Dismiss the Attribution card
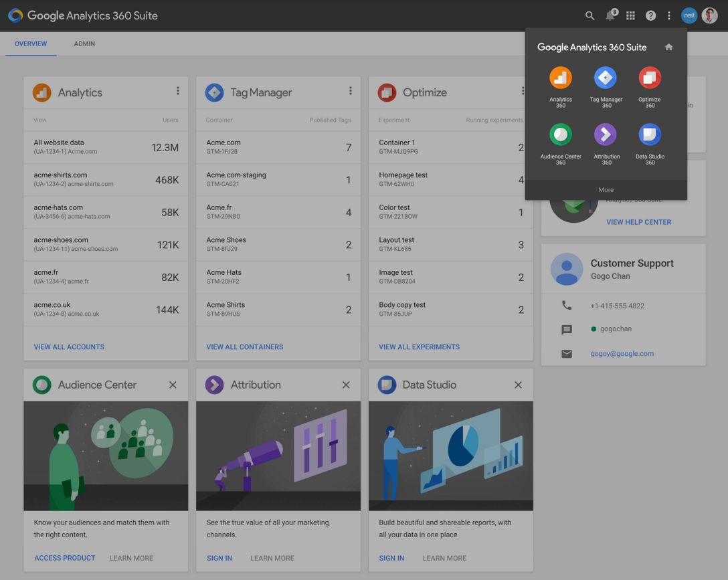This screenshot has height=580, width=728. (x=346, y=385)
